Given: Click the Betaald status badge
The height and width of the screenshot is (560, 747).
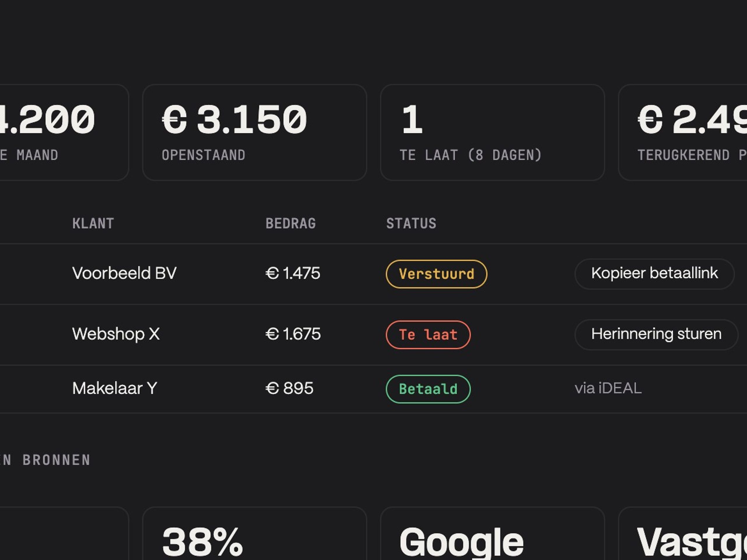Looking at the screenshot, I should [428, 389].
